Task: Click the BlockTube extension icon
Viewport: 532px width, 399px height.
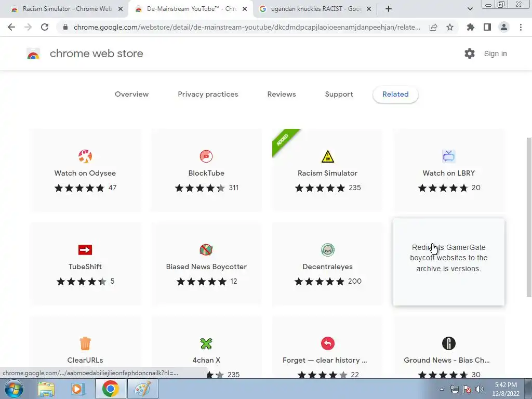Action: pos(206,156)
